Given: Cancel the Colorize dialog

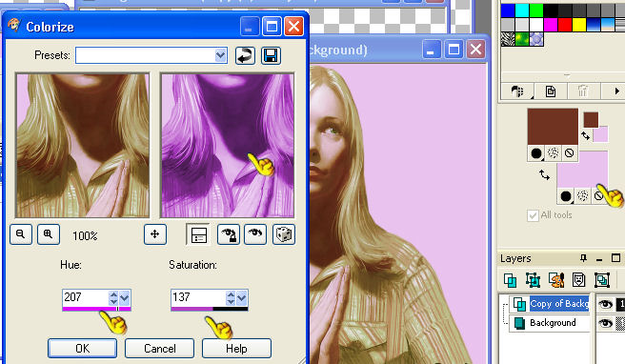Looking at the screenshot, I should coord(159,349).
